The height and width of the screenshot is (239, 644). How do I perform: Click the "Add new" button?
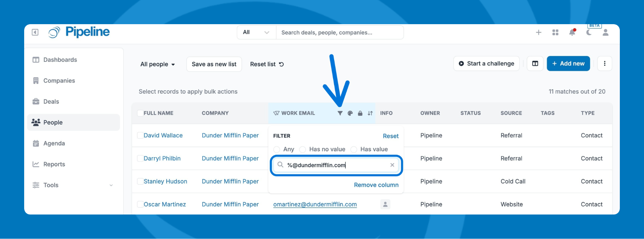click(x=568, y=63)
